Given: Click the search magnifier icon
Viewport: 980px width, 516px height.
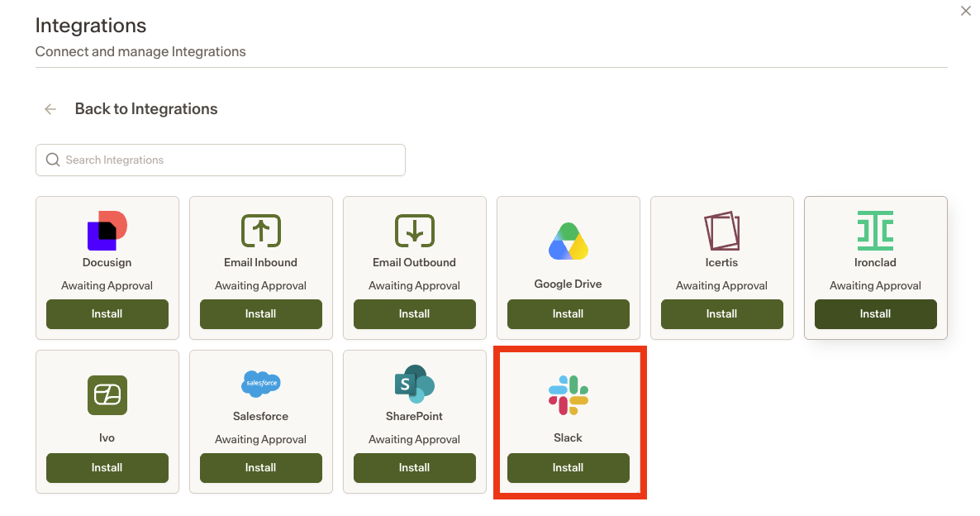Looking at the screenshot, I should tap(53, 160).
